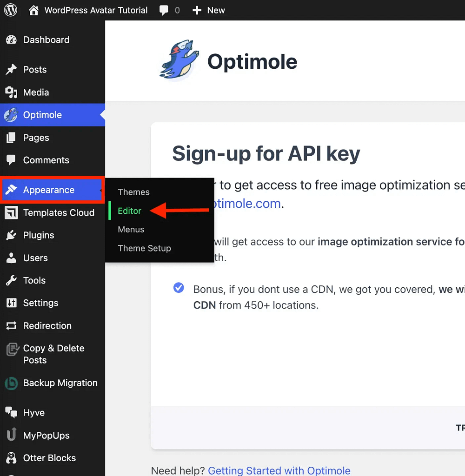Image resolution: width=465 pixels, height=476 pixels.
Task: Click the blue checkmark beside Bonus text
Action: [179, 289]
